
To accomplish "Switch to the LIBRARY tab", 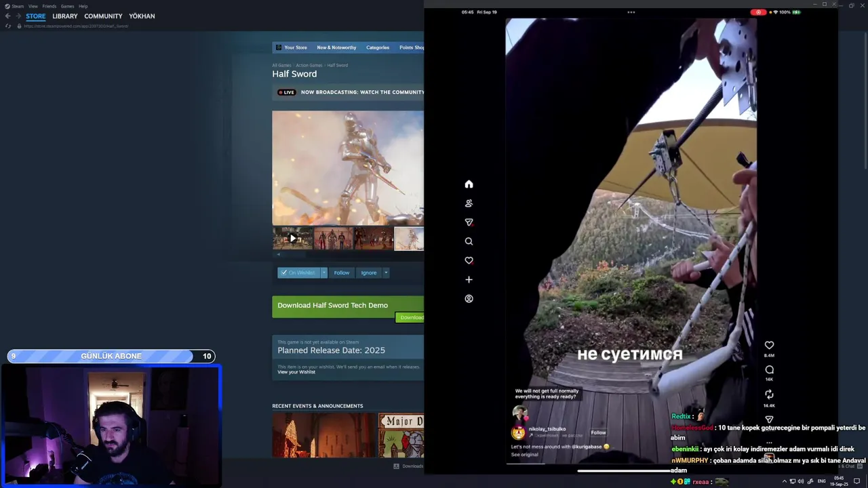I will 65,16.
